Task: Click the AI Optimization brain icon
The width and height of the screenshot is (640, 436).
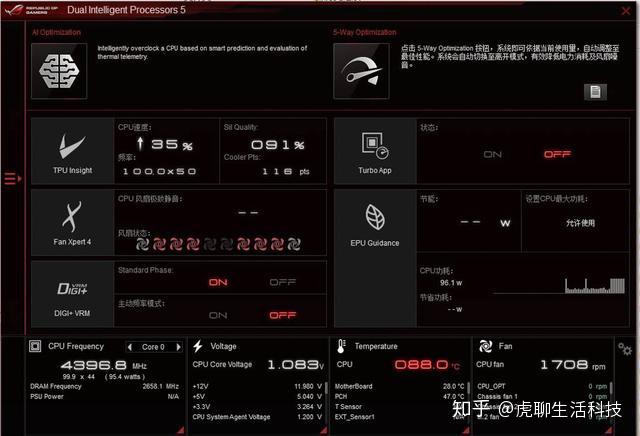Action: [x=59, y=71]
